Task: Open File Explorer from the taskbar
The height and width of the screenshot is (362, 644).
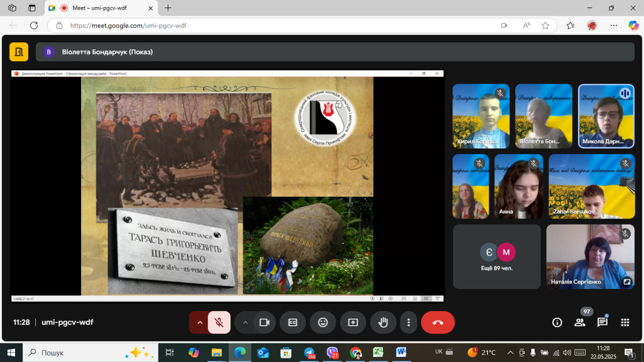Action: pyautogui.click(x=217, y=352)
